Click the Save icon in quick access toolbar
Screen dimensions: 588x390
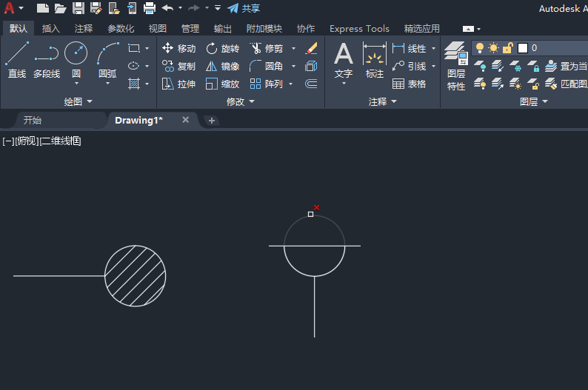pos(78,8)
